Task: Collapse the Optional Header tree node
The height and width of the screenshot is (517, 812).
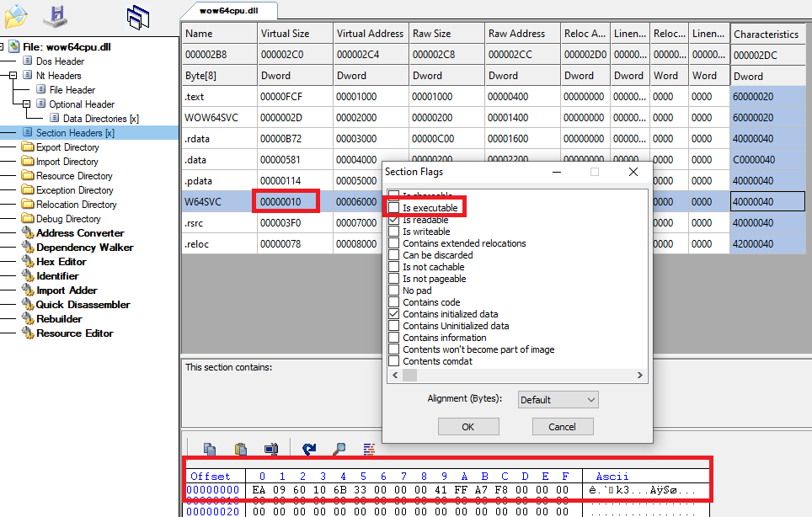Action: [x=26, y=104]
